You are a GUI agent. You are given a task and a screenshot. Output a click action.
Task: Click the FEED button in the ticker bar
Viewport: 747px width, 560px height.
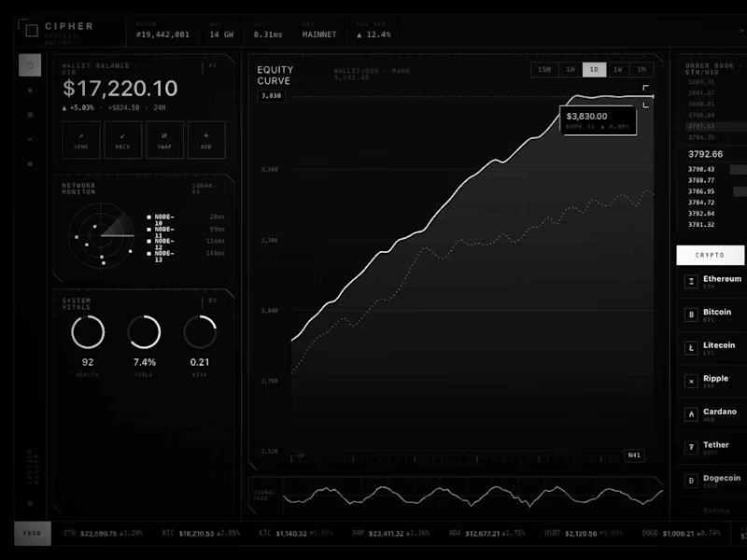pyautogui.click(x=33, y=533)
